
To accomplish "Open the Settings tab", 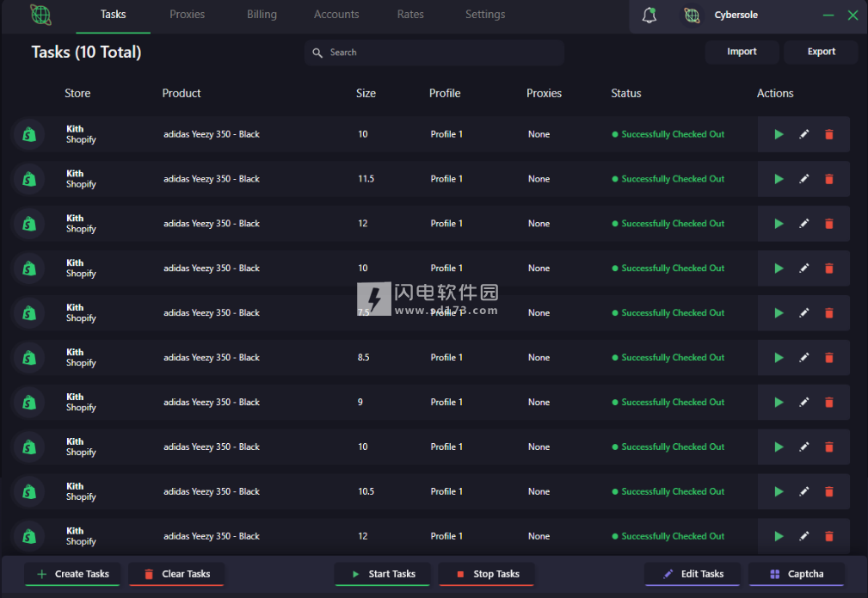I will [x=485, y=15].
